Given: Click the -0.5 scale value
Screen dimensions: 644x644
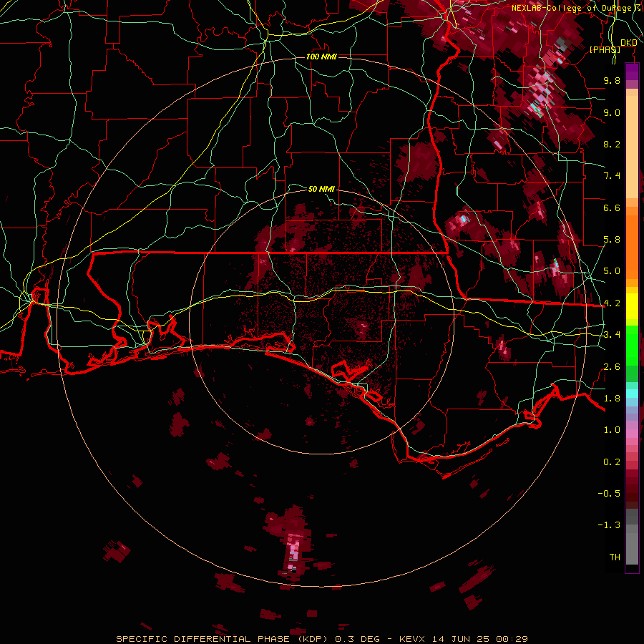Looking at the screenshot, I should coord(609,494).
